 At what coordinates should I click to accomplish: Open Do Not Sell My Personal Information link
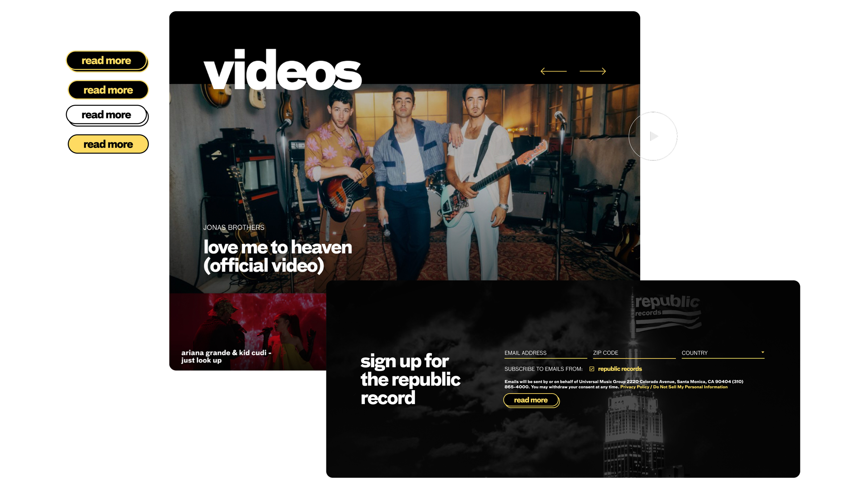click(690, 387)
